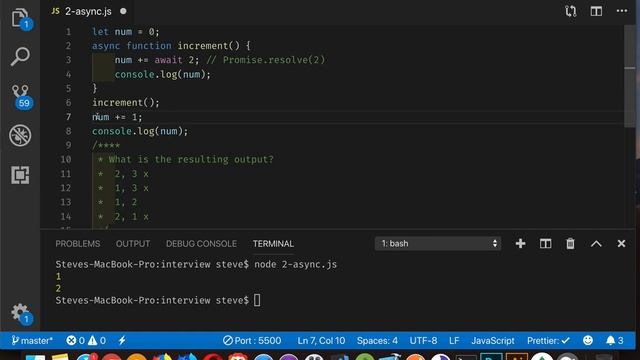The height and width of the screenshot is (360, 640).
Task: Maximize the panel with up chevron
Action: pyautogui.click(x=596, y=244)
